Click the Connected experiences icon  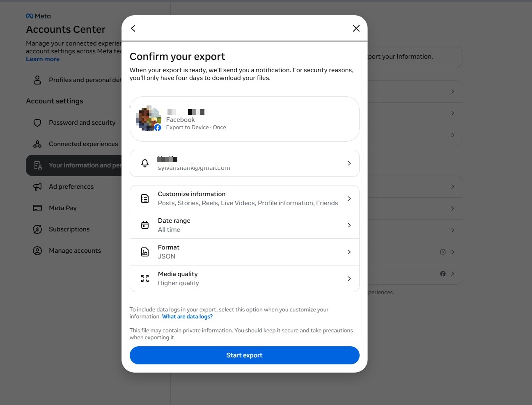[x=37, y=144]
